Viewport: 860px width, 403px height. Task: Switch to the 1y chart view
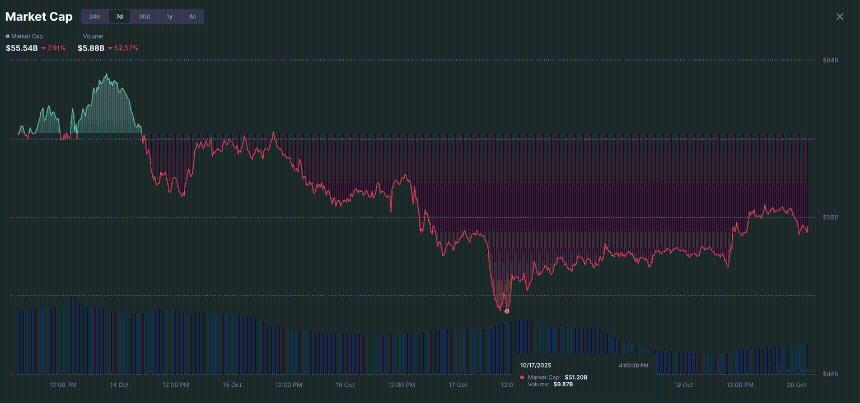[x=169, y=17]
